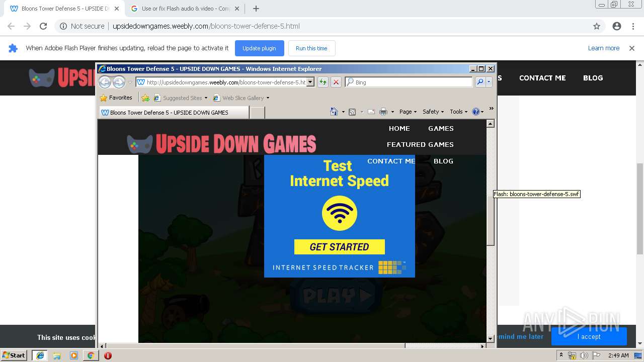The image size is (644, 362).
Task: Click the plugin puzzle piece icon
Action: pos(13,48)
